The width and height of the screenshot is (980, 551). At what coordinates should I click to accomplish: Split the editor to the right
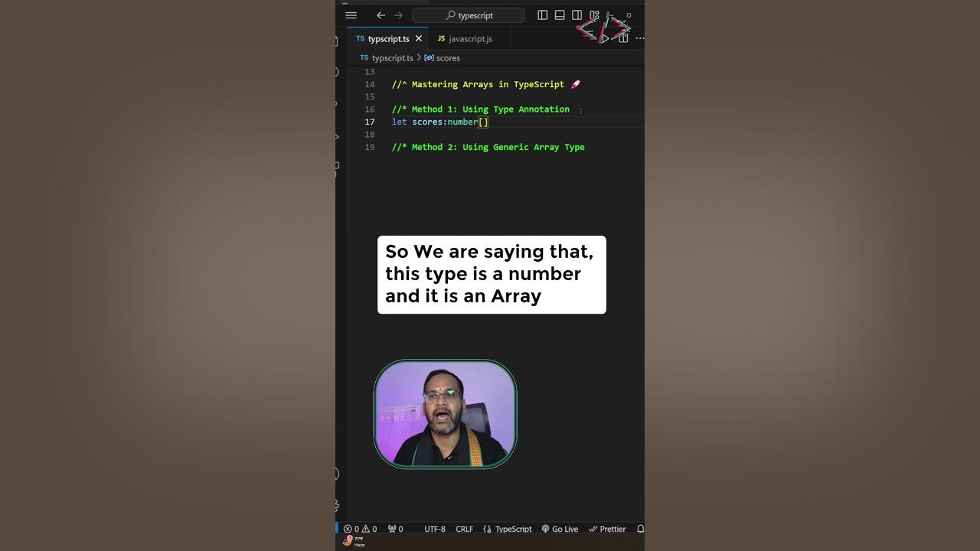tap(623, 38)
